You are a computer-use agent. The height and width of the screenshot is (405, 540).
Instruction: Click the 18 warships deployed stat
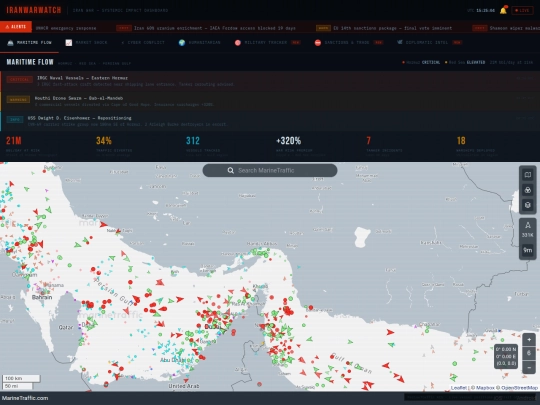tap(461, 141)
